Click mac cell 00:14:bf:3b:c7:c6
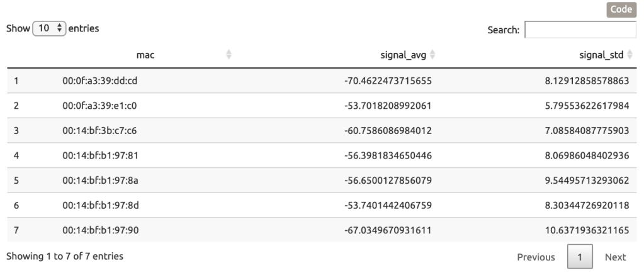The image size is (644, 273). pos(100,131)
